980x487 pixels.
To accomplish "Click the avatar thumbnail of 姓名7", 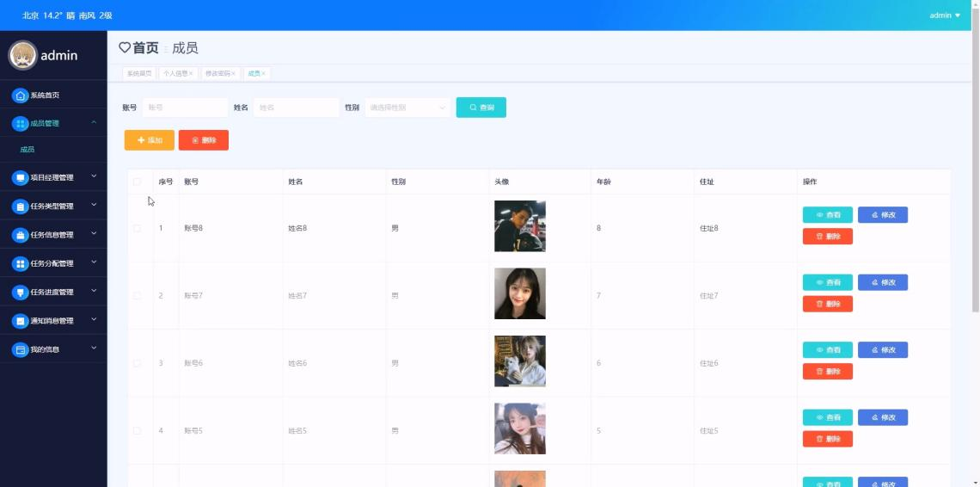I will pyautogui.click(x=519, y=293).
